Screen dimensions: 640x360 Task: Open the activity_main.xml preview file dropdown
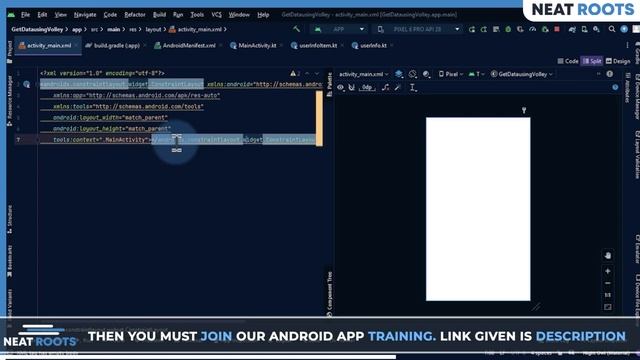(x=364, y=74)
